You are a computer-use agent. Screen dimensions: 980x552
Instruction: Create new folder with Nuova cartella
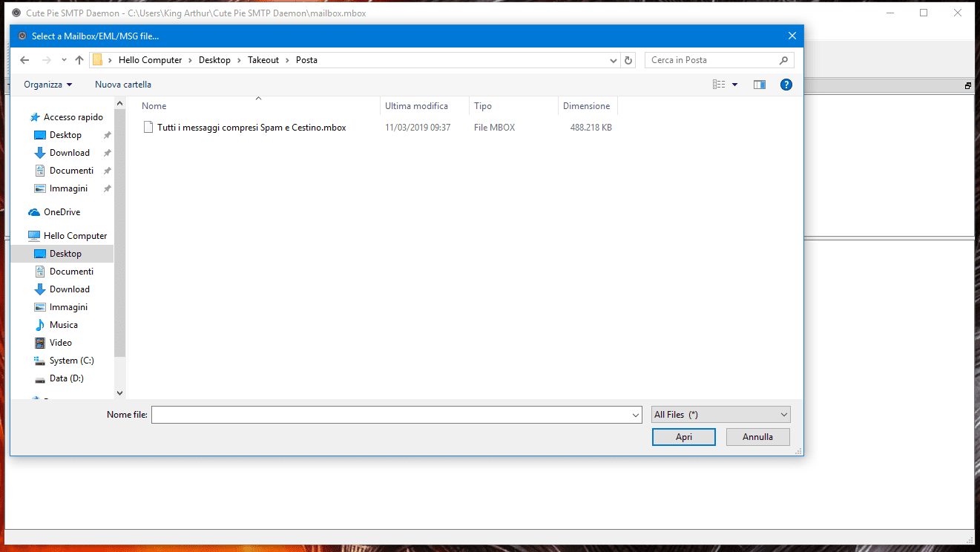(x=123, y=85)
